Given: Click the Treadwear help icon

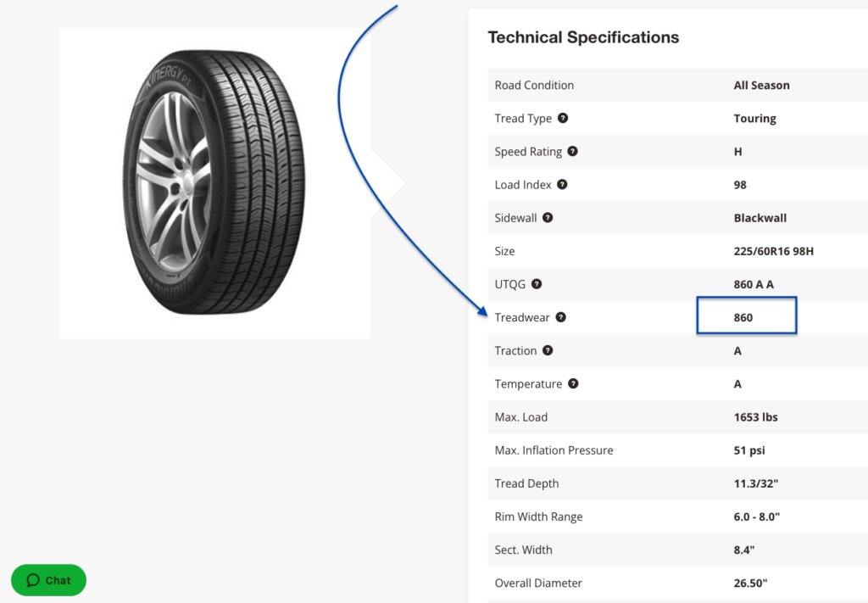Looking at the screenshot, I should click(560, 317).
